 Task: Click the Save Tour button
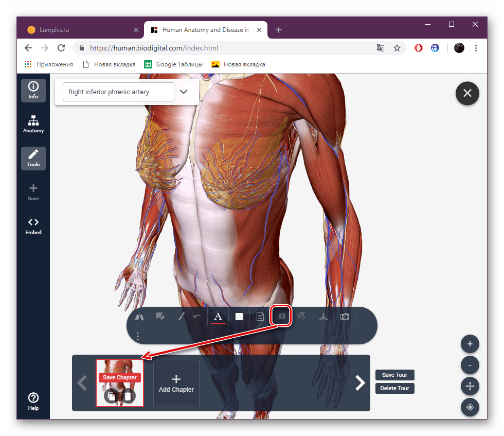click(394, 375)
